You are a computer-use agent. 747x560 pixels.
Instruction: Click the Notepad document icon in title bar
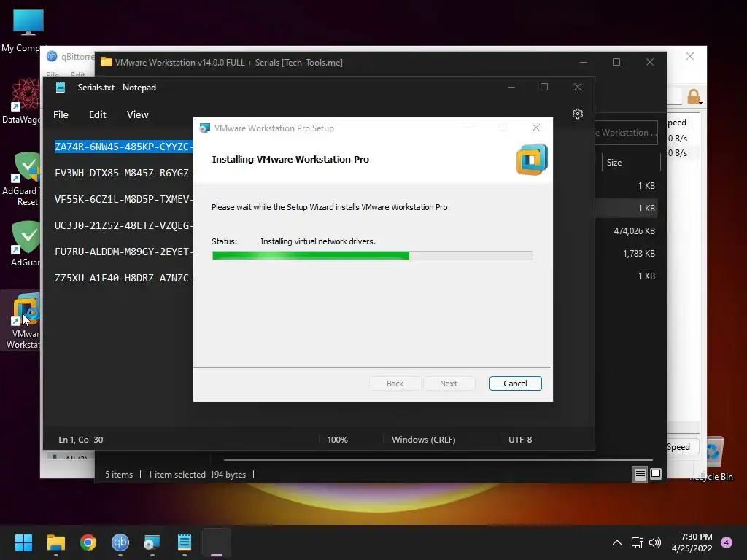click(x=61, y=87)
